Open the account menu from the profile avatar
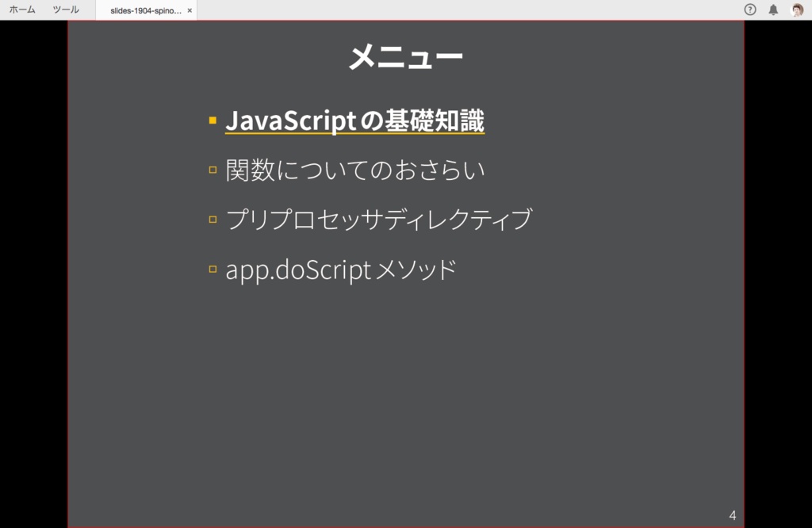The image size is (812, 528). [798, 10]
